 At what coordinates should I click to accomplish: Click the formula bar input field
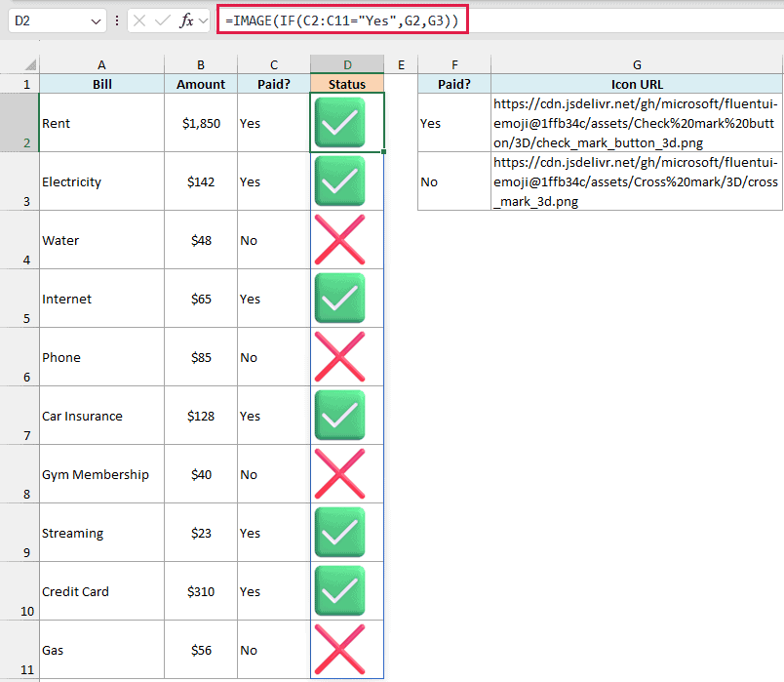click(501, 20)
